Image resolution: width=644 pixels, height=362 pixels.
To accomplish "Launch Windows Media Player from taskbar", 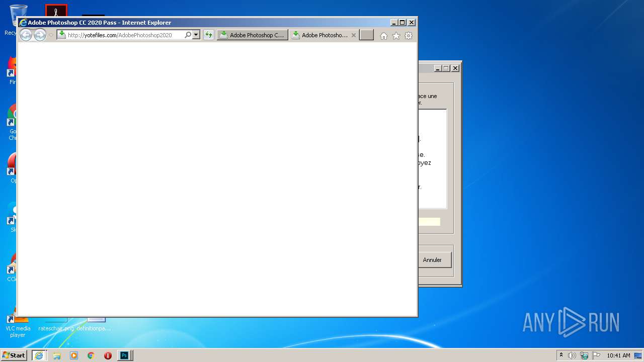I will coord(74,355).
